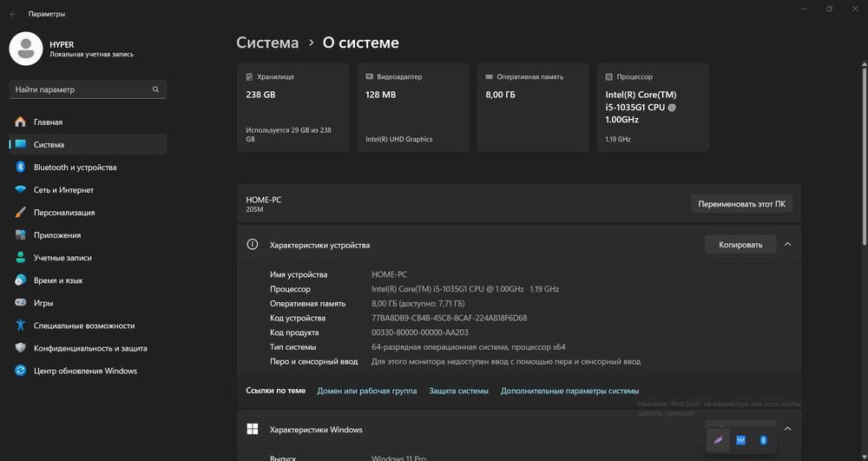Click the Переименовать этот ПК button
The width and height of the screenshot is (868, 461).
[x=742, y=204]
